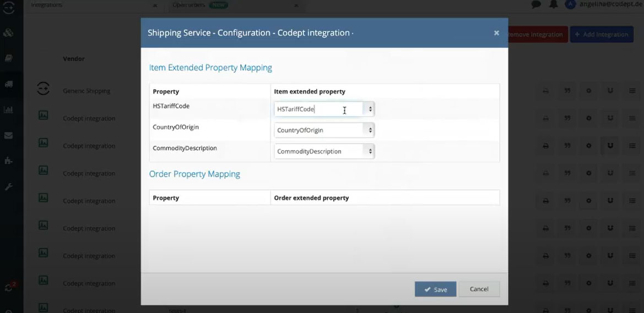Close the Shipping Service Configuration dialog with X
This screenshot has width=644, height=313.
click(496, 33)
